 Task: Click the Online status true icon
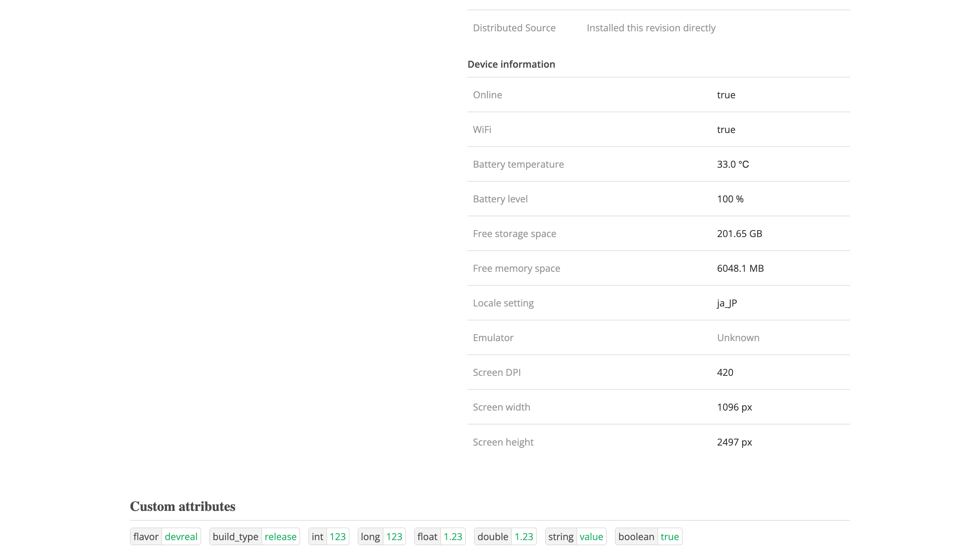[726, 94]
